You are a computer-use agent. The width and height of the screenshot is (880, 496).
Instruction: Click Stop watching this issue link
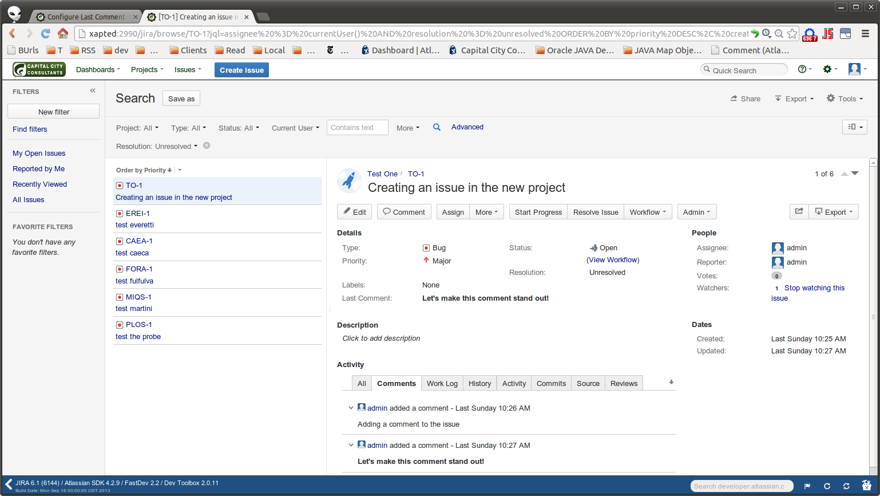808,293
